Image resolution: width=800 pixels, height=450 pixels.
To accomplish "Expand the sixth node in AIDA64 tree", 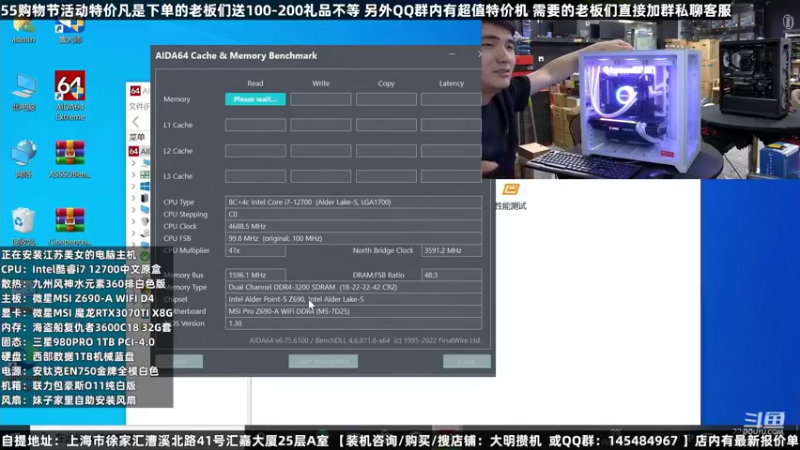I will (x=134, y=221).
